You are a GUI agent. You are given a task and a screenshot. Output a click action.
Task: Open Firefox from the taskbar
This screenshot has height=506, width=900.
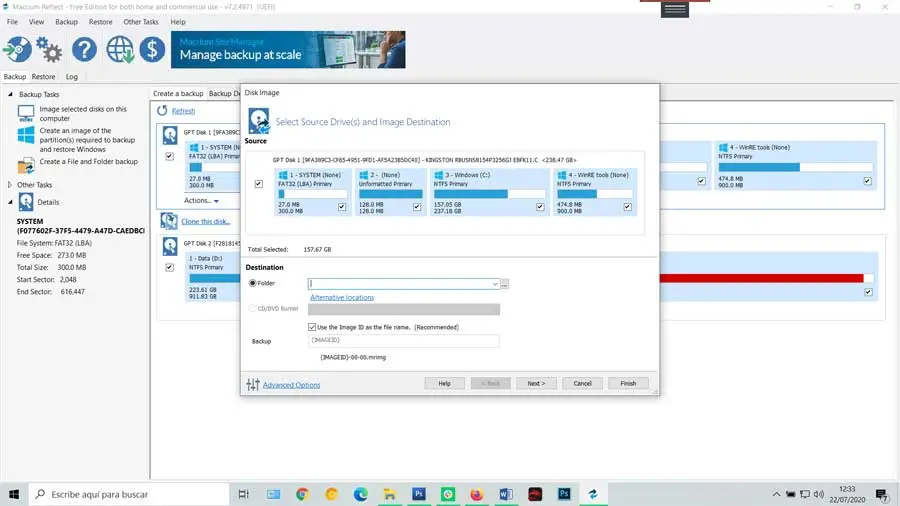click(x=476, y=494)
